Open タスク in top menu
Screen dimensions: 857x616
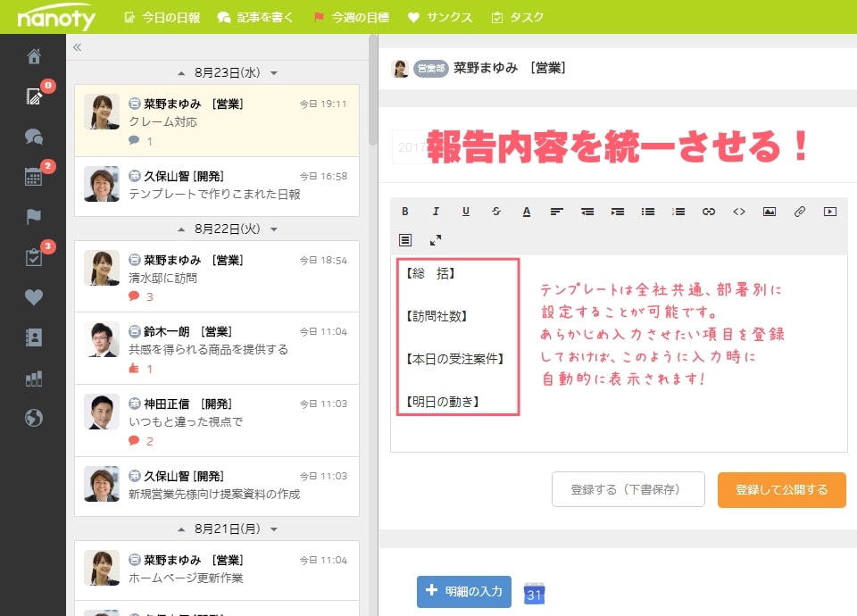pyautogui.click(x=517, y=18)
